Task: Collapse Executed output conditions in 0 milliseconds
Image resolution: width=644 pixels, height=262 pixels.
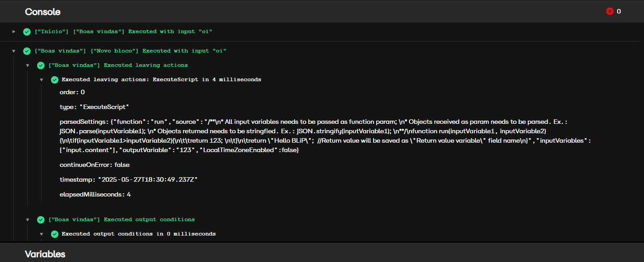Action: pos(42,234)
